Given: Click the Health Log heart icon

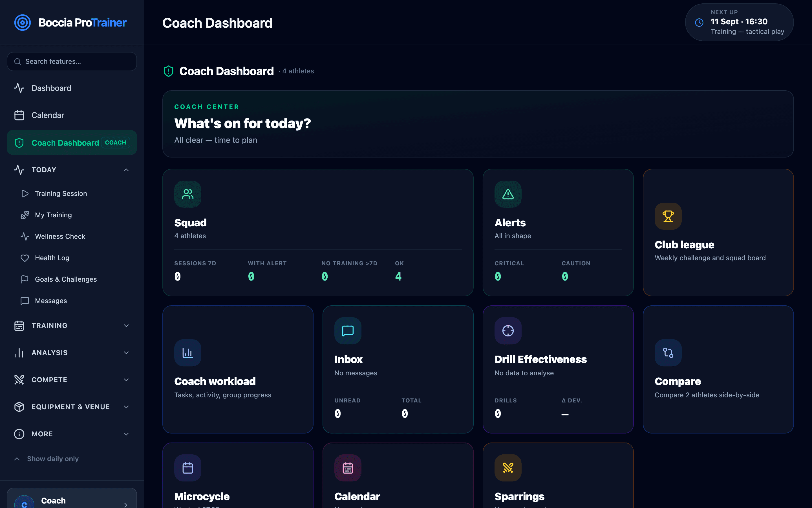Looking at the screenshot, I should pyautogui.click(x=25, y=258).
